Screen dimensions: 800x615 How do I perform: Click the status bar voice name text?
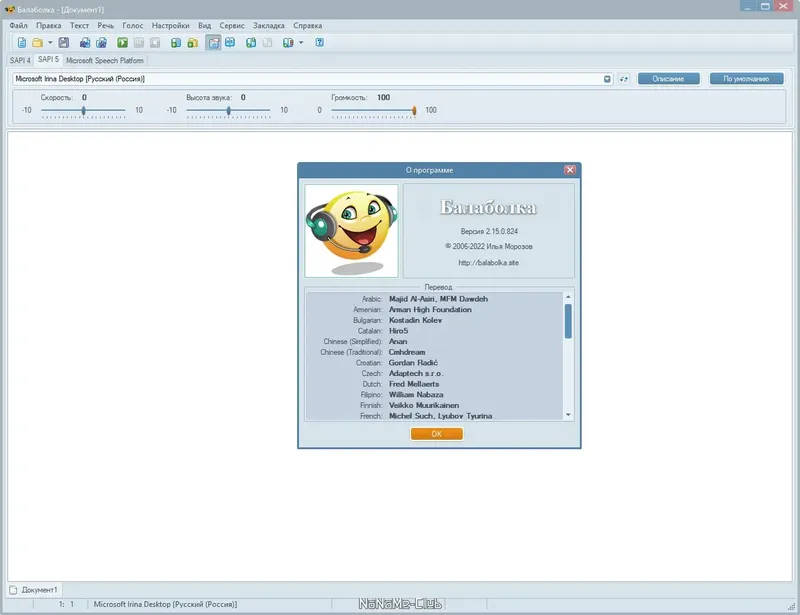click(165, 604)
